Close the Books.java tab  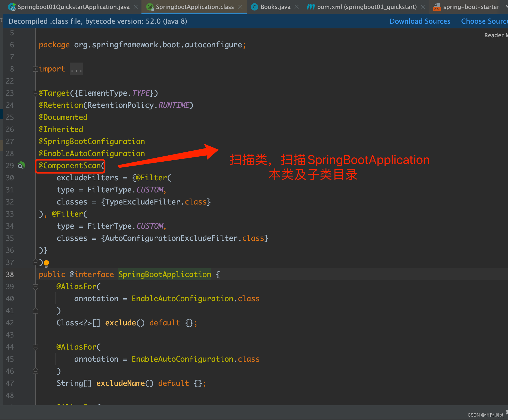tap(297, 7)
